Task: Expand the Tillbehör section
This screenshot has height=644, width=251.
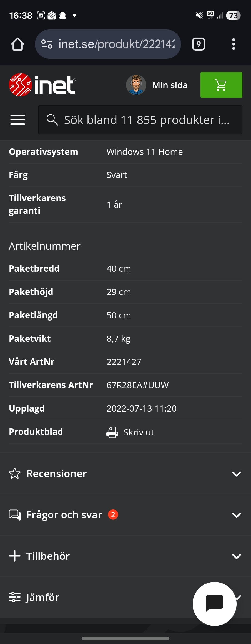Action: point(236,556)
